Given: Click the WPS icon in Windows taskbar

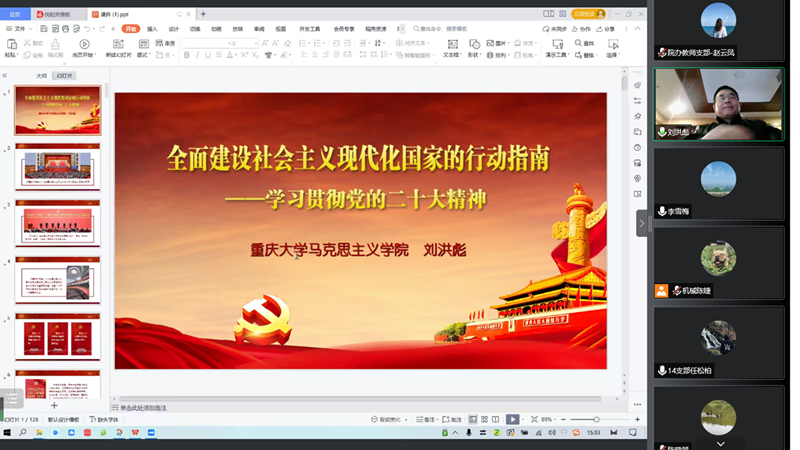Looking at the screenshot, I should click(x=135, y=433).
